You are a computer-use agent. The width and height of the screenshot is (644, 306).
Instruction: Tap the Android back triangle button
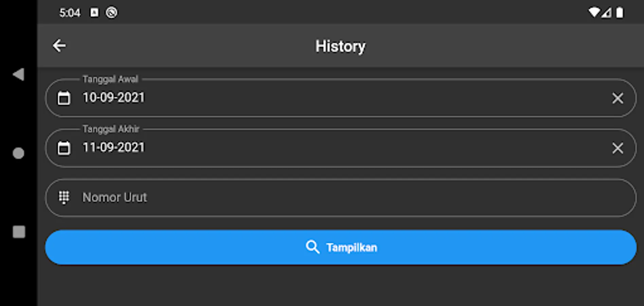[x=19, y=74]
